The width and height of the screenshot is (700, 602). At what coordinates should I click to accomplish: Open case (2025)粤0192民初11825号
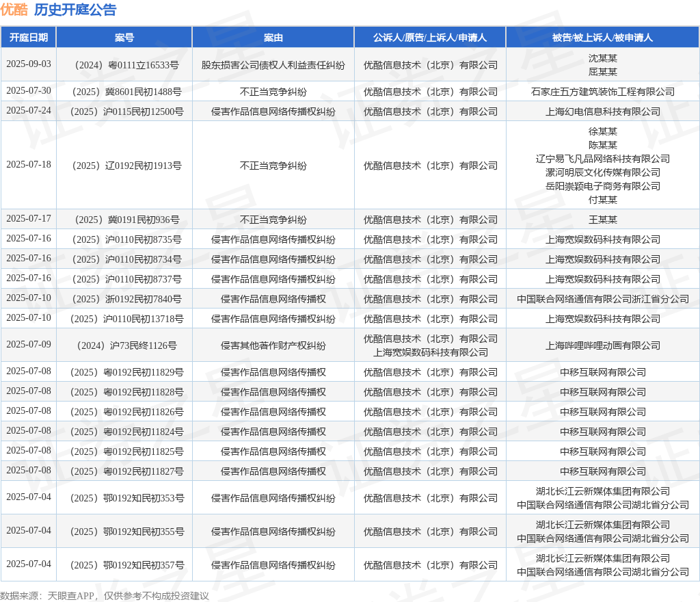126,451
